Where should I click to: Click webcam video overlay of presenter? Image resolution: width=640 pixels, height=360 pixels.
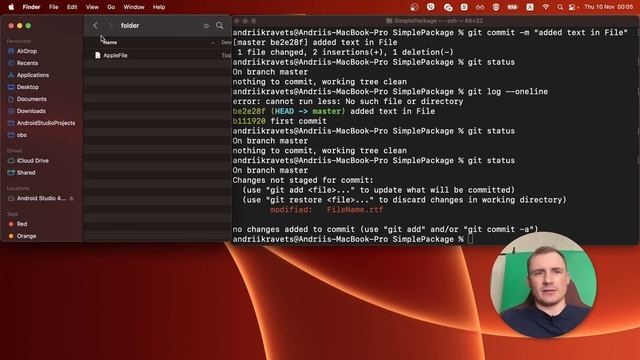point(543,285)
